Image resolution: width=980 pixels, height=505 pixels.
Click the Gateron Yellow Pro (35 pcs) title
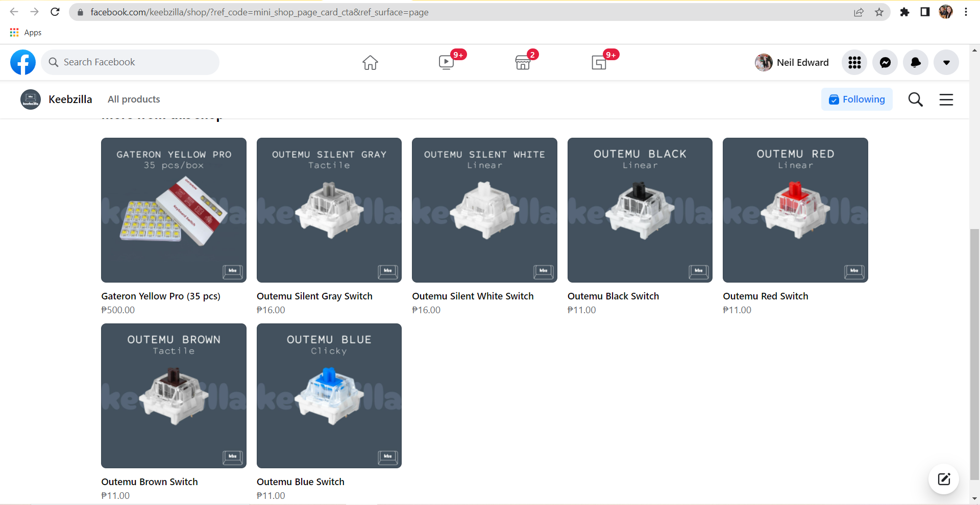(161, 296)
